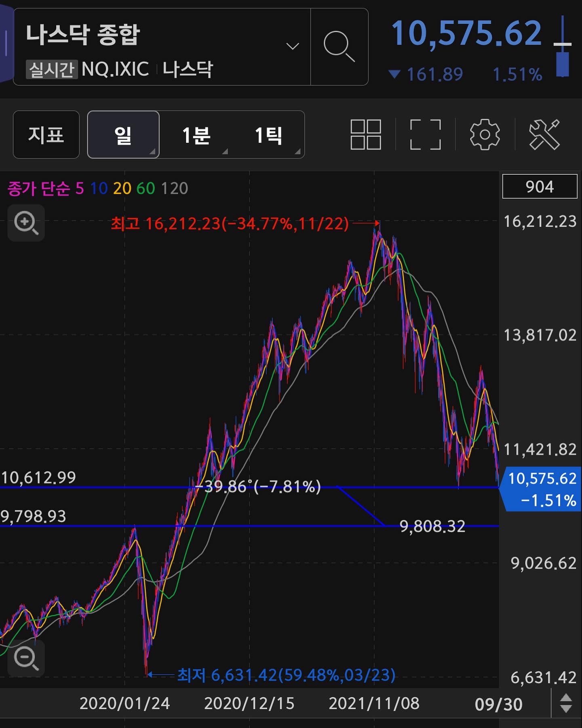The width and height of the screenshot is (582, 728).
Task: Click the 2020/12/15 date axis label
Action: coord(249,703)
